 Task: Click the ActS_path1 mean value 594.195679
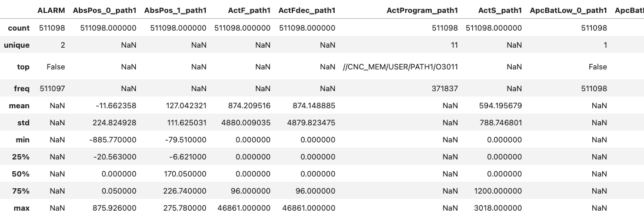coord(500,105)
